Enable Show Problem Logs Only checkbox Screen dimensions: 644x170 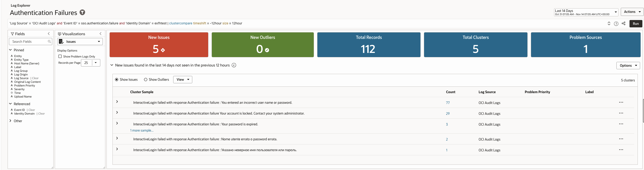(60, 57)
